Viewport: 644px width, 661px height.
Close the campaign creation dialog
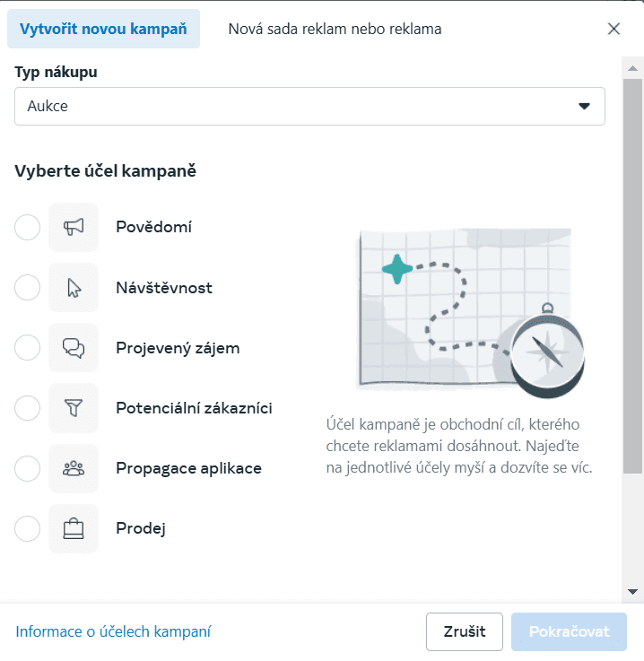[x=614, y=29]
